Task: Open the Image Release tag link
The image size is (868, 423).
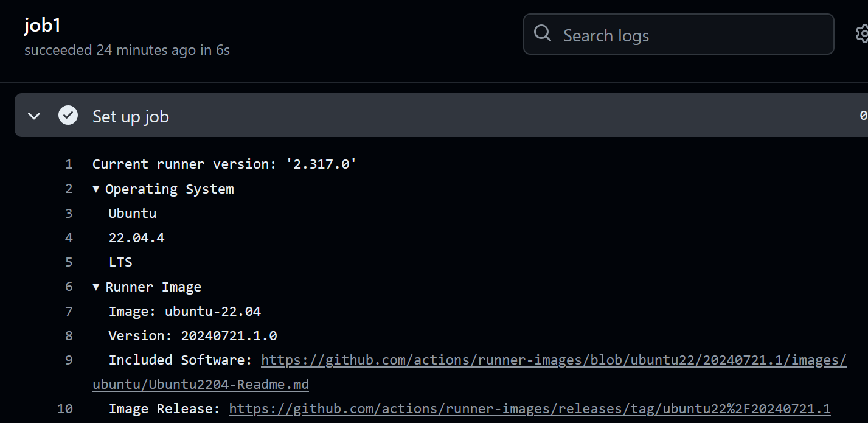Action: pos(530,409)
